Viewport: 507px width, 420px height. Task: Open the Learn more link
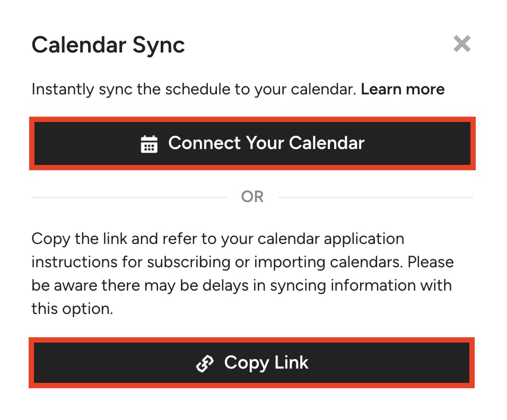pos(403,89)
